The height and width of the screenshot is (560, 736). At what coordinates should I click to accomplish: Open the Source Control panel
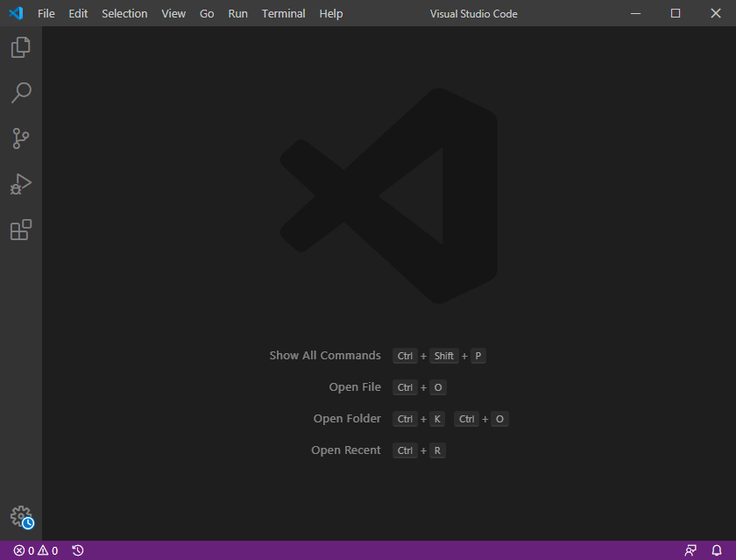click(20, 138)
